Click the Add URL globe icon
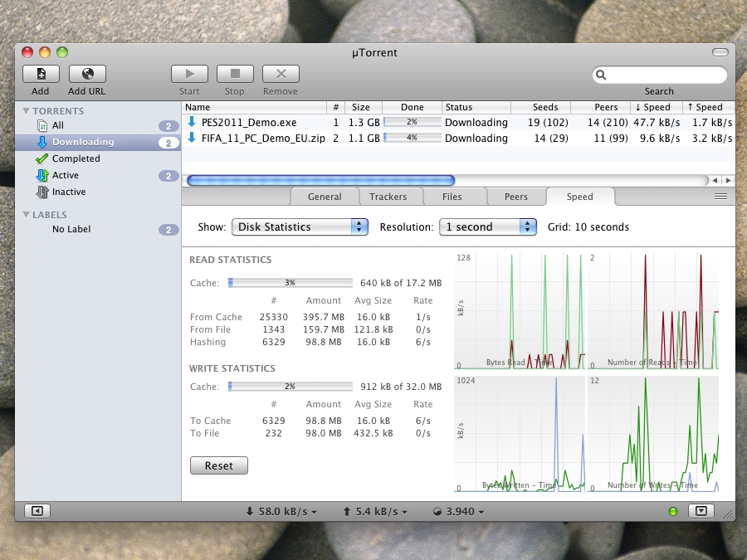Image resolution: width=747 pixels, height=560 pixels. point(87,74)
